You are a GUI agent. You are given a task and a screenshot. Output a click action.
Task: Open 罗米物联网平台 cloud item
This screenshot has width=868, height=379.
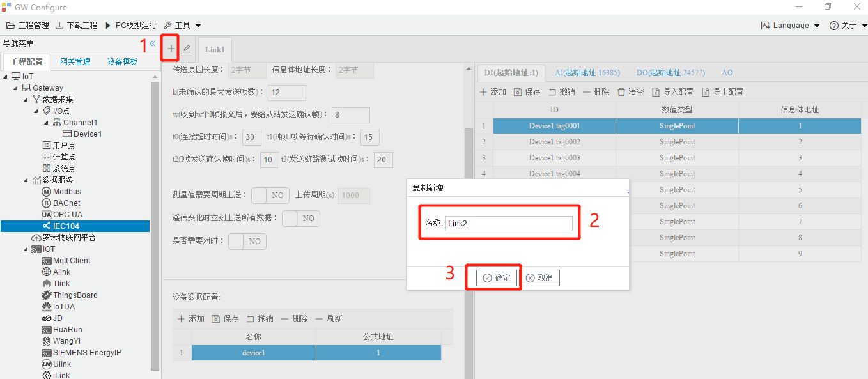coord(63,238)
